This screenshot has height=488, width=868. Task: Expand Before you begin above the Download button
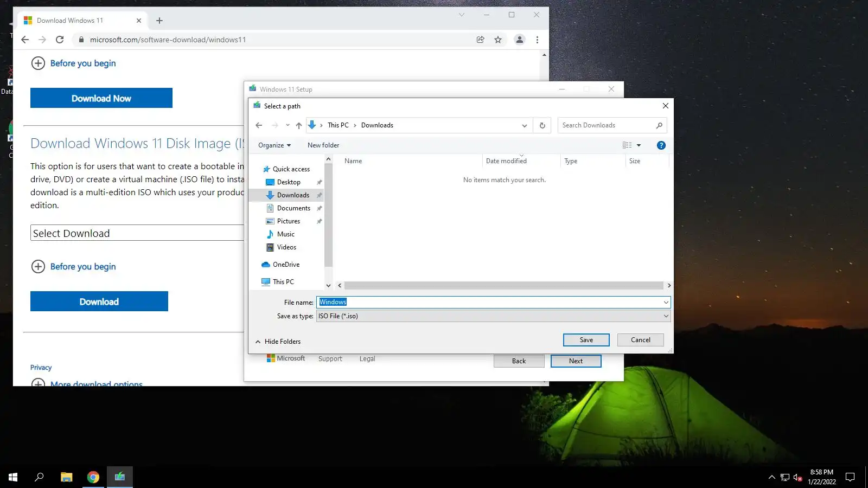[x=73, y=267]
